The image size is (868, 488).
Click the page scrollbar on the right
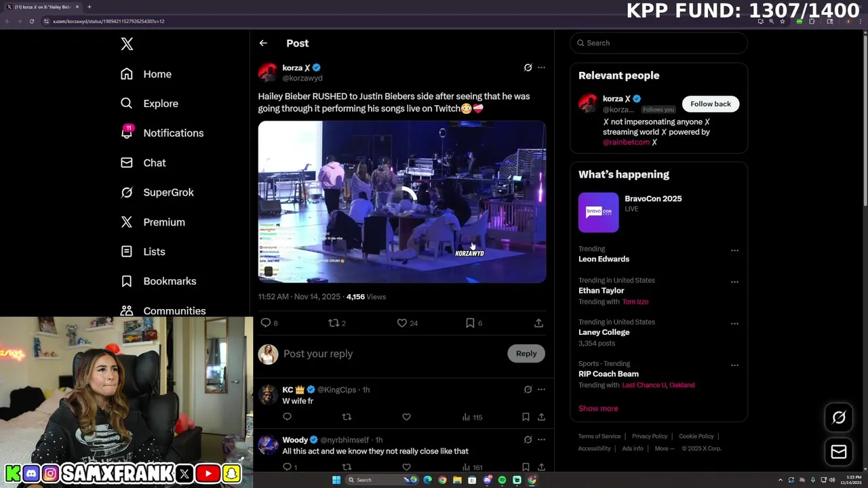[865, 122]
